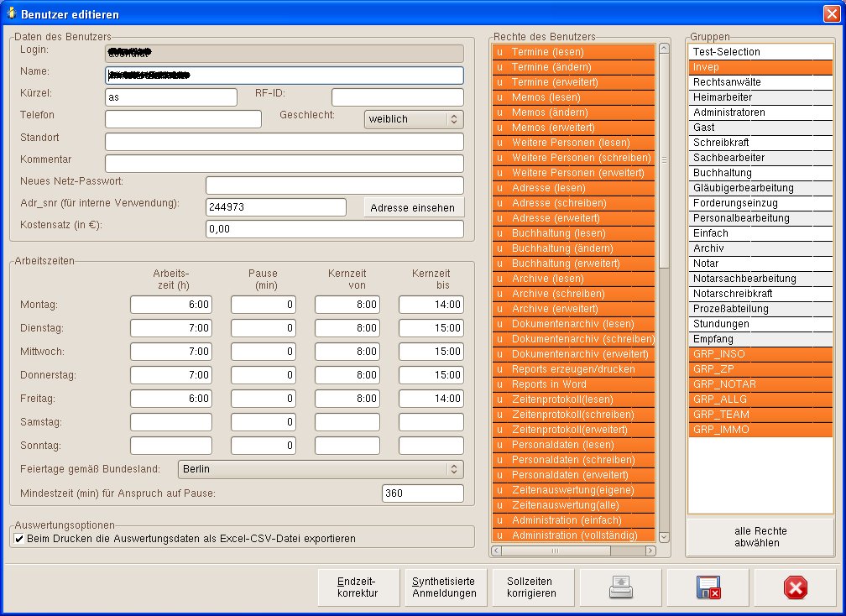
Task: Click the Freitag Pause field
Action: 264,399
